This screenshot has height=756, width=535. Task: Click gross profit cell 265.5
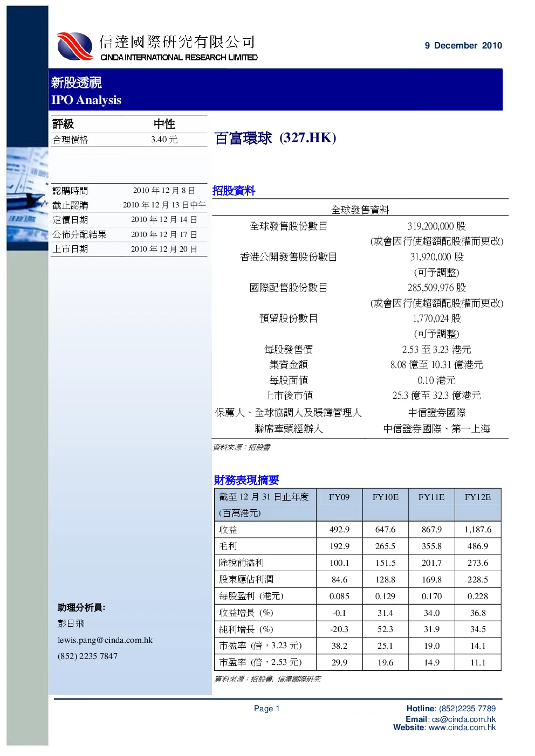click(x=386, y=546)
